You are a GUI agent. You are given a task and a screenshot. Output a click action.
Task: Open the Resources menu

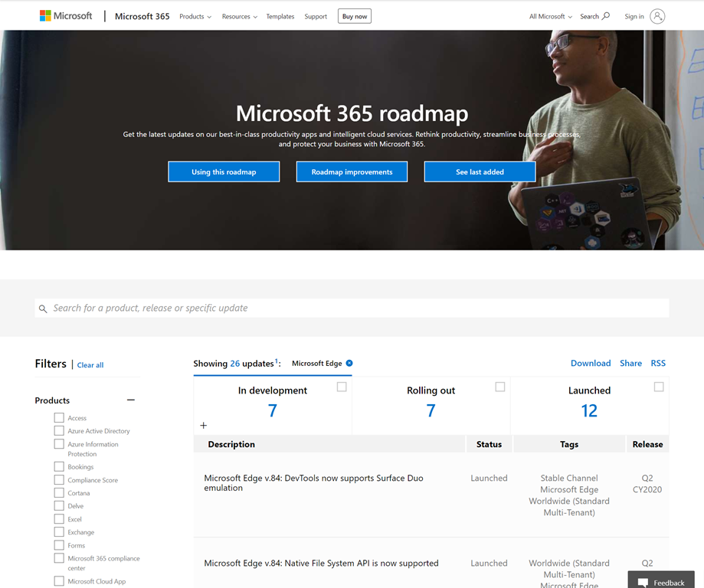[x=239, y=15]
